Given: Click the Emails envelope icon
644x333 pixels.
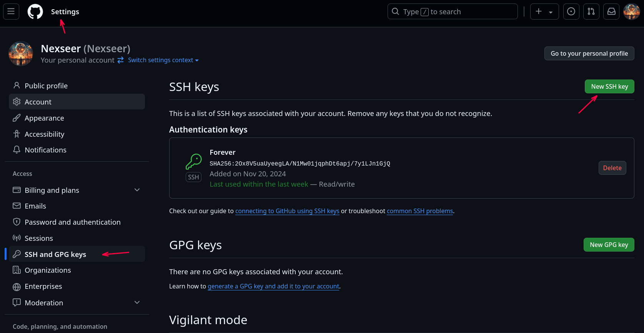Looking at the screenshot, I should 17,206.
